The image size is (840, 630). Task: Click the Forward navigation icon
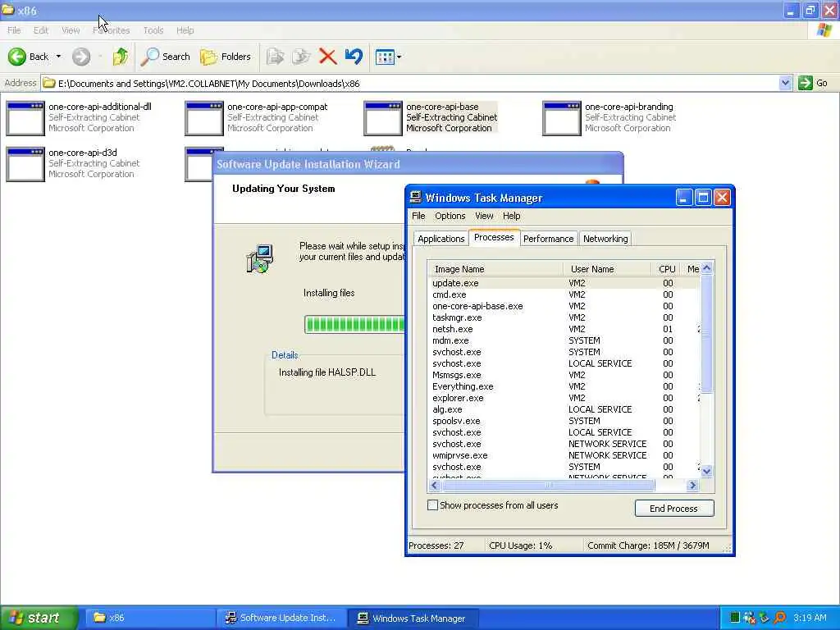point(81,57)
